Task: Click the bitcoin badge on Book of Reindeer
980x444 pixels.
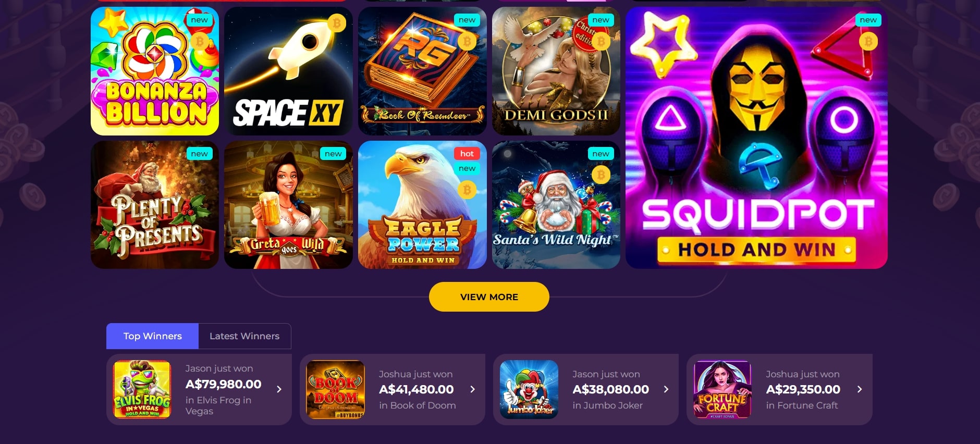Action: click(467, 41)
